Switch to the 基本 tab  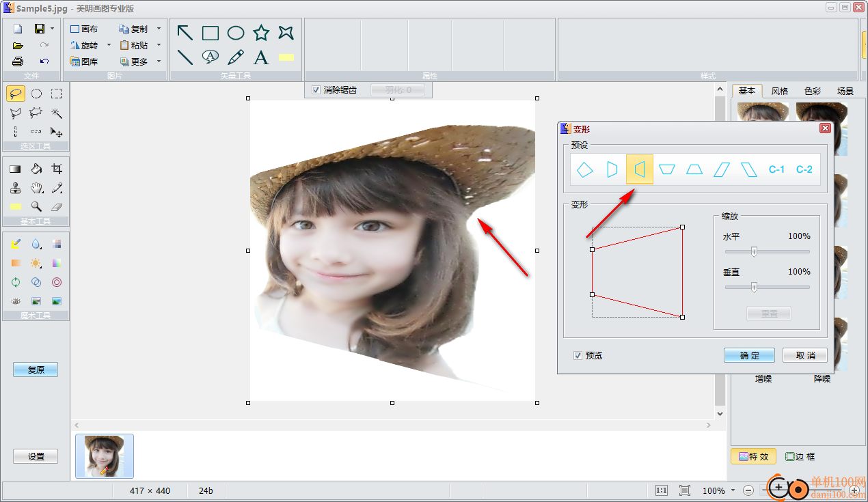pyautogui.click(x=747, y=91)
